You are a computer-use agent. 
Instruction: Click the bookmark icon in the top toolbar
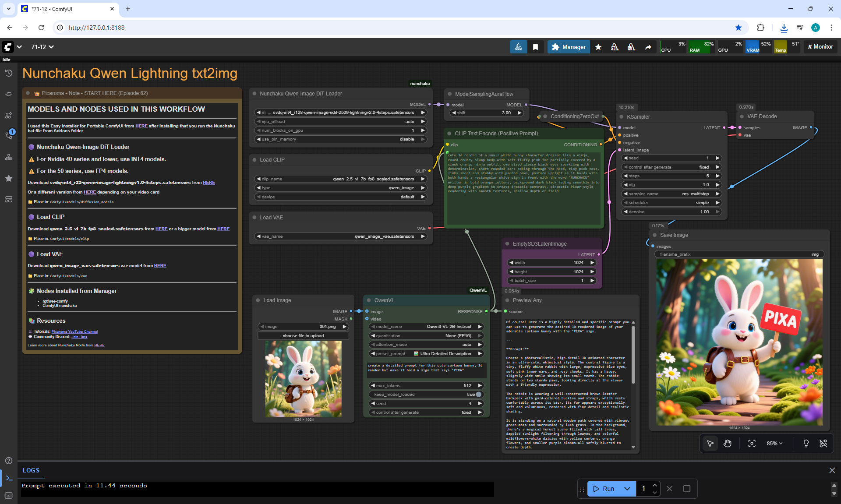(535, 47)
